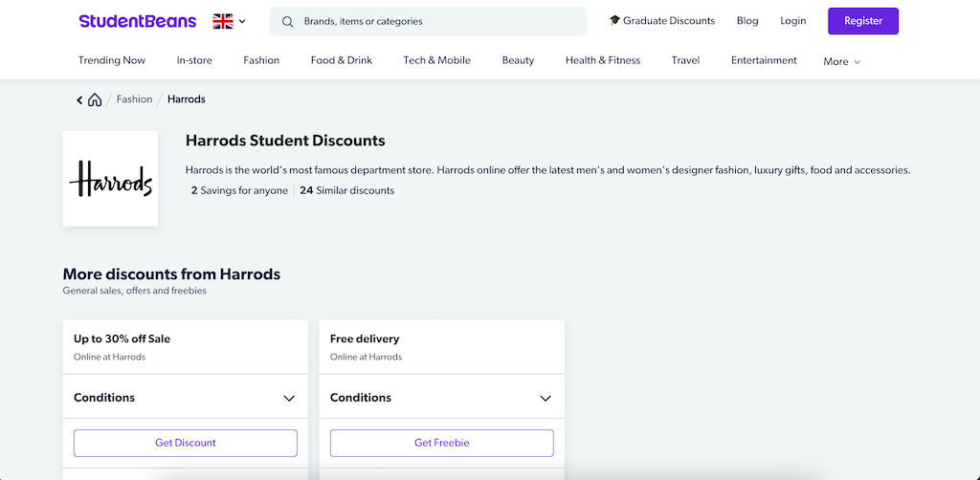The width and height of the screenshot is (980, 480).
Task: Click the Get Freebie button
Action: 442,443
